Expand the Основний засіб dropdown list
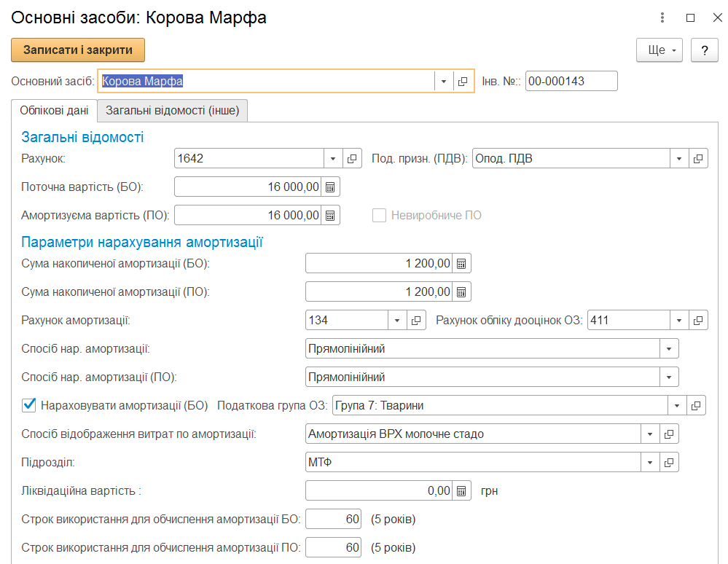Image resolution: width=728 pixels, height=564 pixels. click(x=444, y=81)
